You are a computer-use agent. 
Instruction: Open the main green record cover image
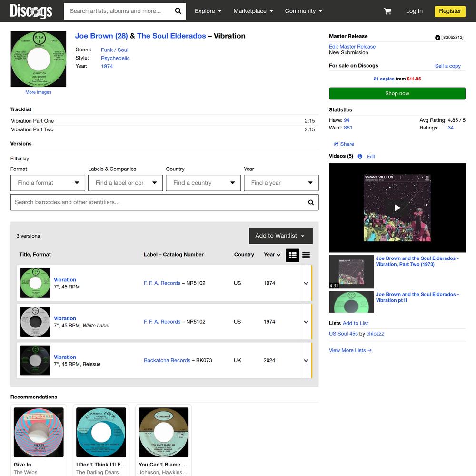[x=38, y=59]
